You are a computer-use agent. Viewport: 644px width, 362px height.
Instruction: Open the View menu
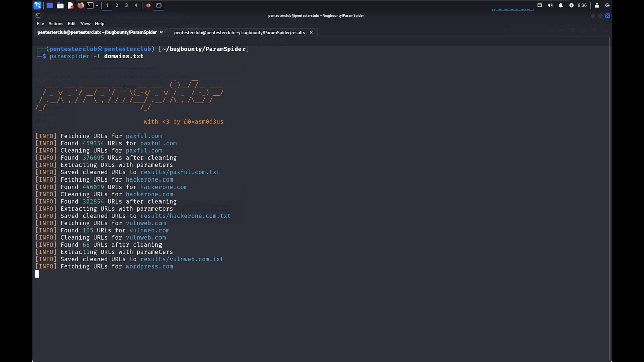pos(86,24)
